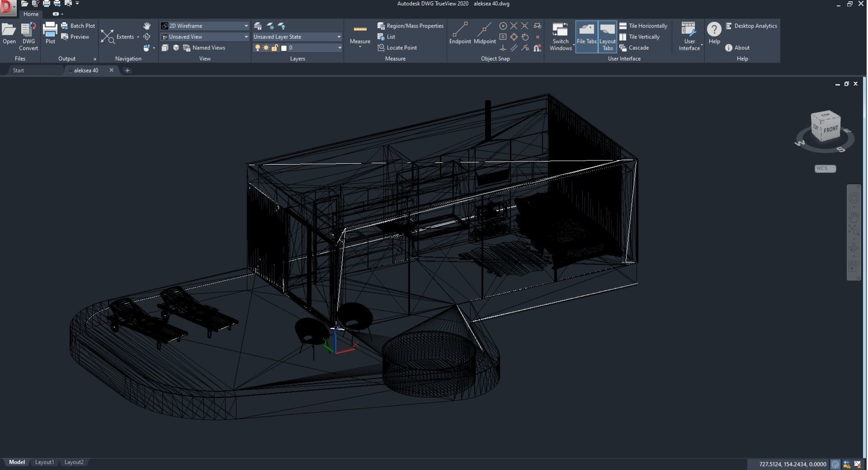Activate the Orbit tool in Navigation panel
This screenshot has height=470, width=868.
coord(147,37)
